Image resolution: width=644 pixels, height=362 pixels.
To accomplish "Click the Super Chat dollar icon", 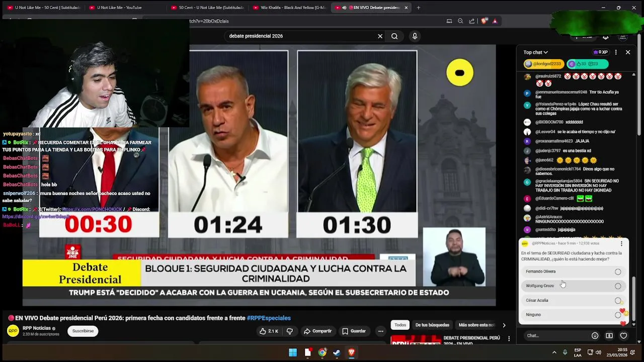I will (x=609, y=335).
